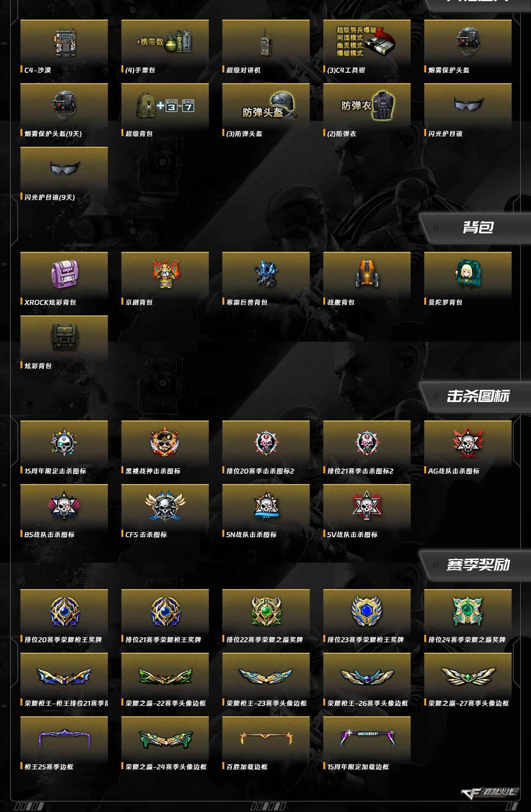The height and width of the screenshot is (812, 531).
Task: Pick the CFS击杀图标 winged skull
Action: pyautogui.click(x=165, y=506)
